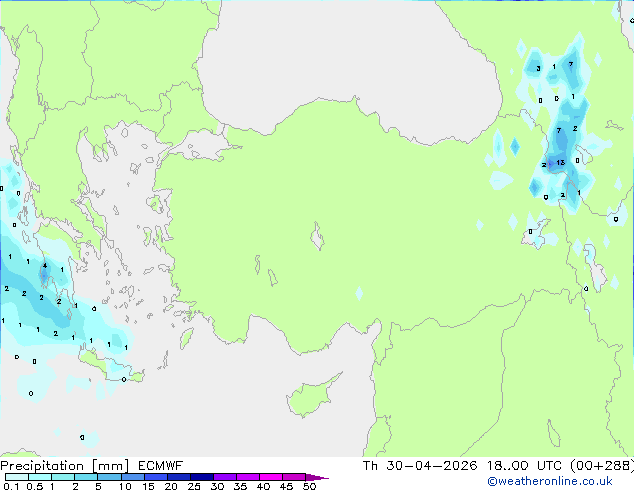
Task: Click the legend label '50'
Action: 309,486
